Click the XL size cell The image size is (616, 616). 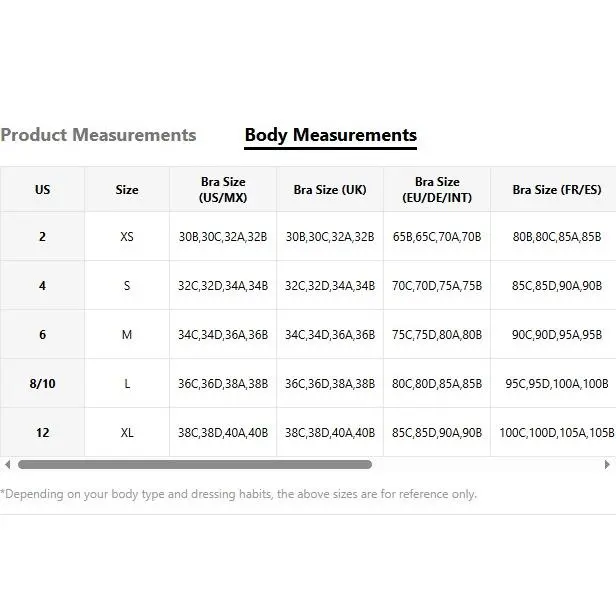pos(127,433)
